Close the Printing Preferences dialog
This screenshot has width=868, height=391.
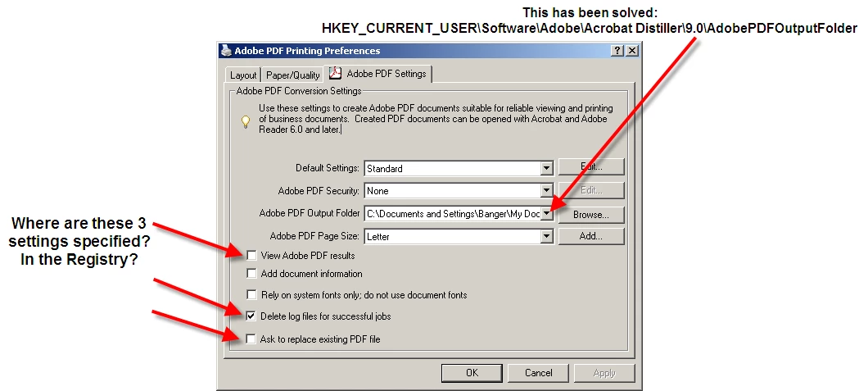click(x=631, y=50)
